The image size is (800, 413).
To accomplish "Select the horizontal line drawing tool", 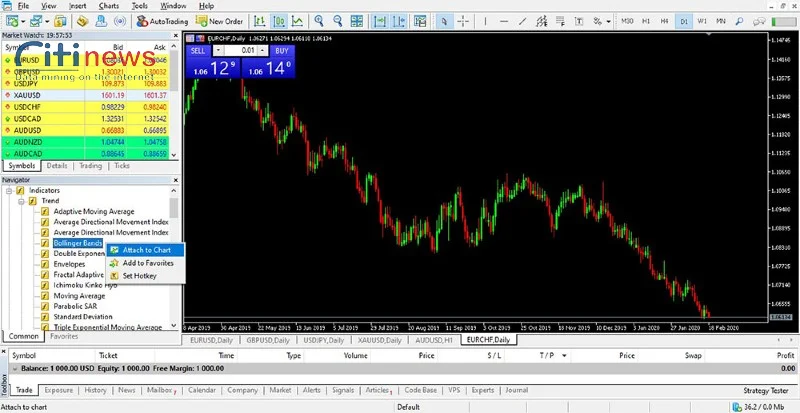I will tap(504, 21).
